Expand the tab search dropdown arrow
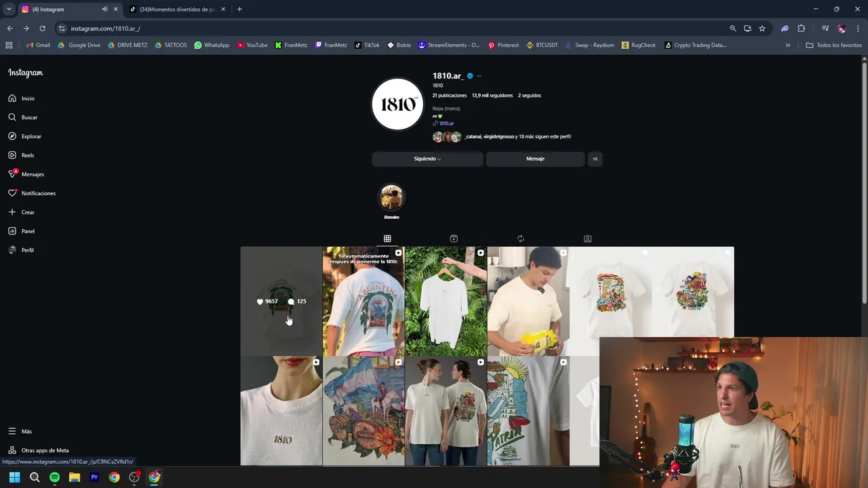The width and height of the screenshot is (868, 488). [9, 9]
